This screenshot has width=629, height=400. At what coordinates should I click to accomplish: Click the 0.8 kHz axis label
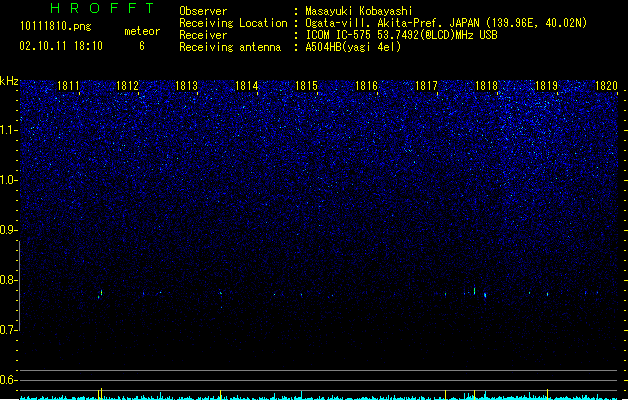click(8, 280)
